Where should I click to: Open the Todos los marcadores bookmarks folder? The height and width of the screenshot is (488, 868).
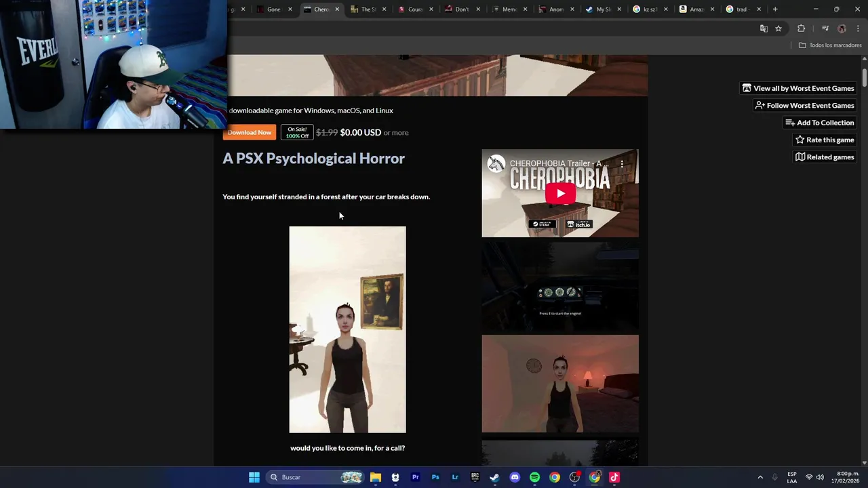pos(830,45)
